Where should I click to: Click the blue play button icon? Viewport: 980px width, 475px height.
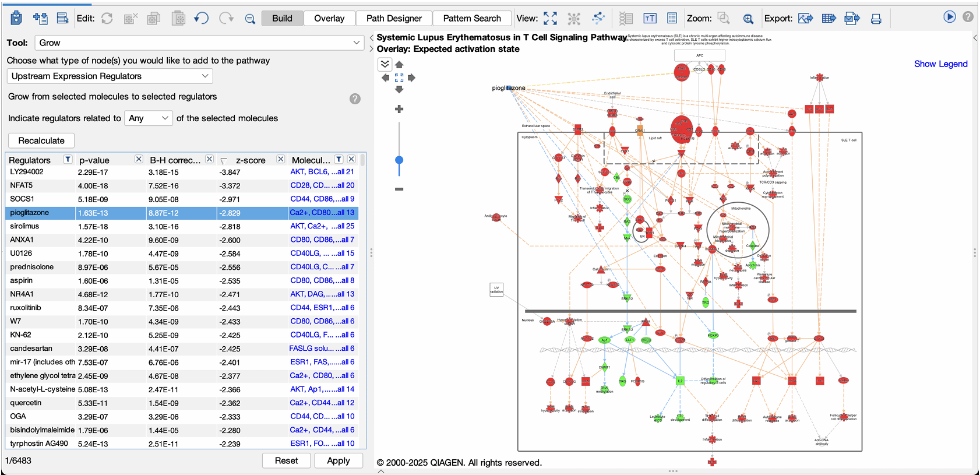(950, 16)
